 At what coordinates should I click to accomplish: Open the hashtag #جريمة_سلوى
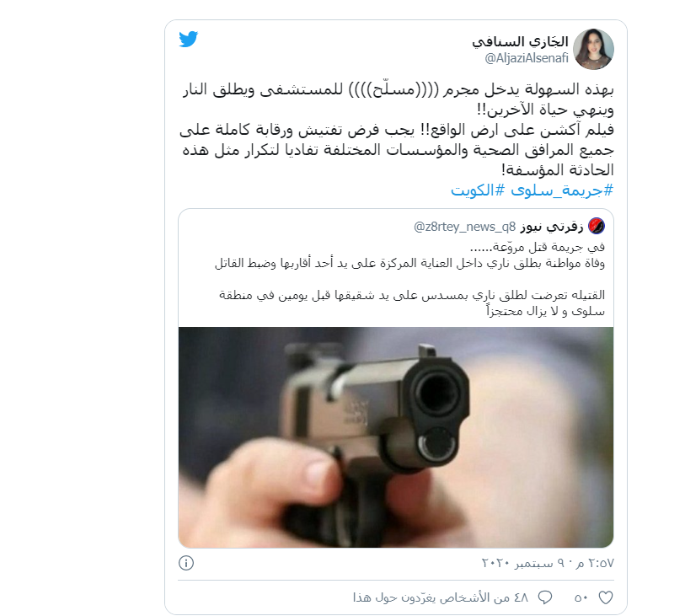[x=562, y=190]
